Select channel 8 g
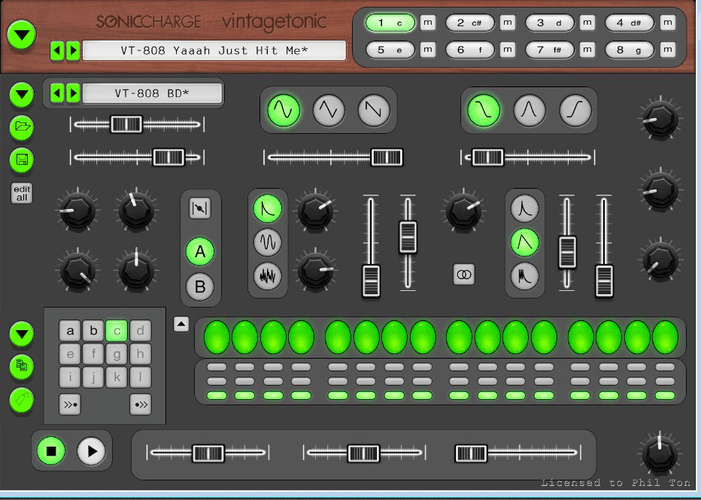701x500 pixels. pos(629,50)
